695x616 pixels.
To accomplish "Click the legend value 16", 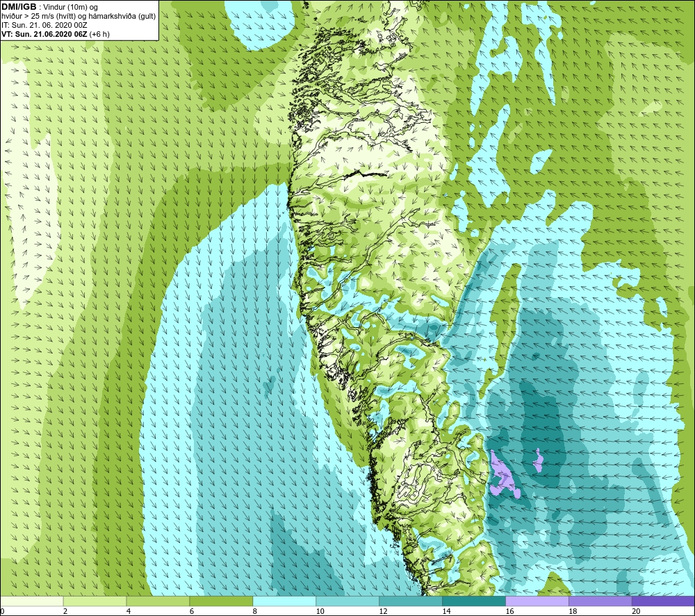I will [509, 611].
